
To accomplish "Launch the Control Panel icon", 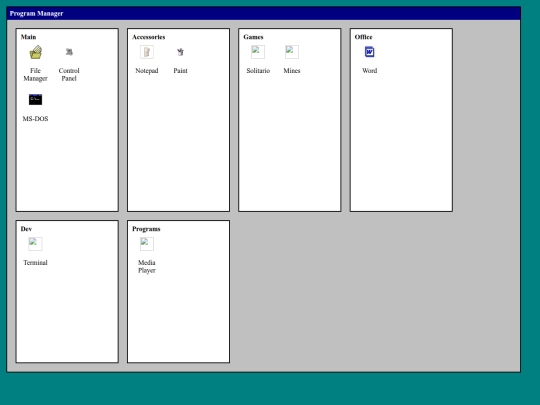I will [x=69, y=52].
